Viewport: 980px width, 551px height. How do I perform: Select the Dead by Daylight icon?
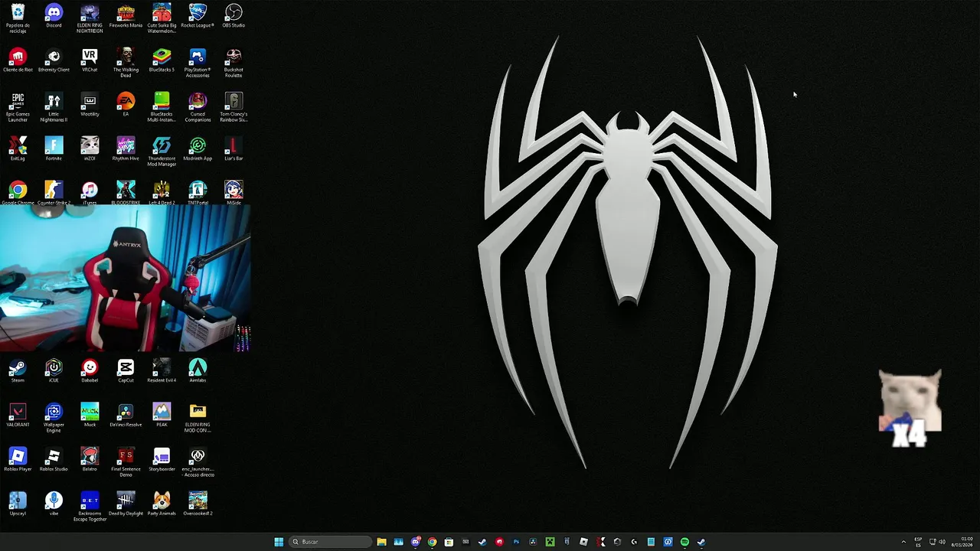tap(126, 504)
